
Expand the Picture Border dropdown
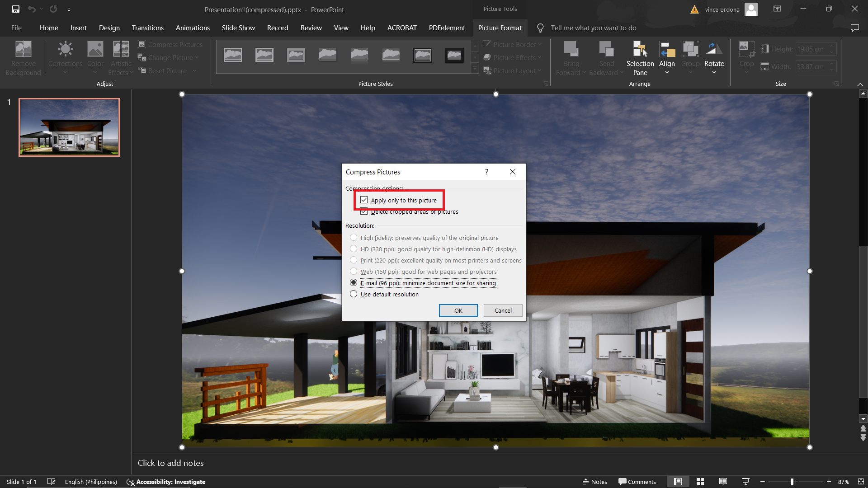tap(513, 44)
